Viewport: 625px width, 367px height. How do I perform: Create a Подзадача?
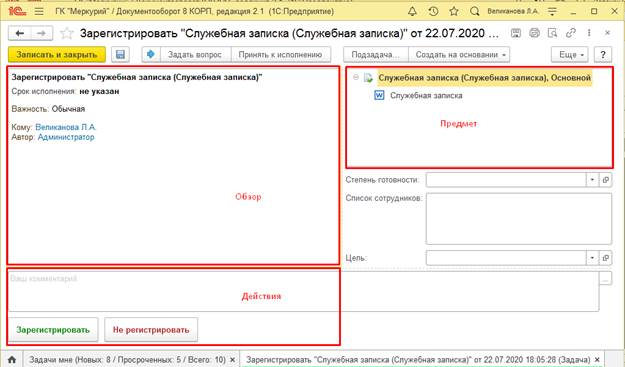(x=376, y=55)
